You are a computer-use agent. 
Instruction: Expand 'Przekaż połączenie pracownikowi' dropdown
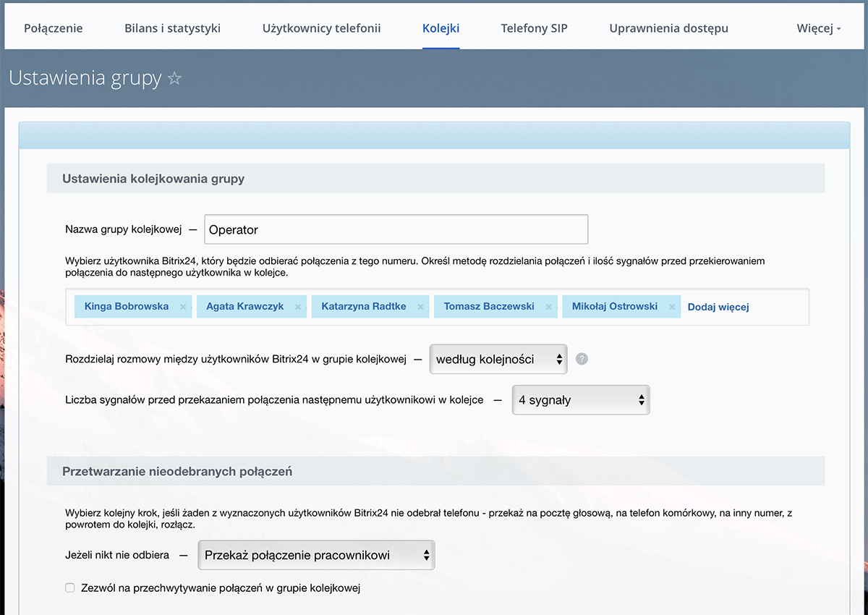[316, 556]
